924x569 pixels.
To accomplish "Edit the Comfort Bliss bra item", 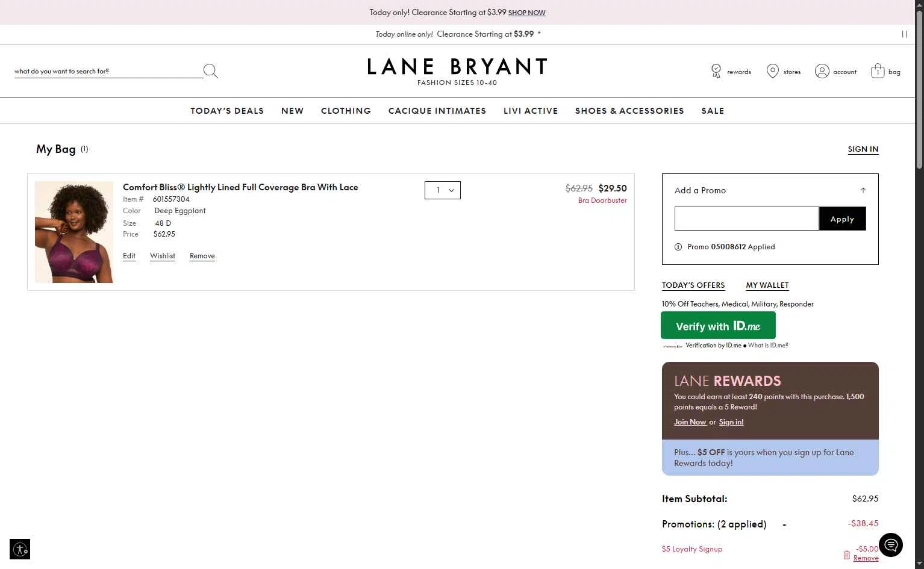I will tap(129, 256).
